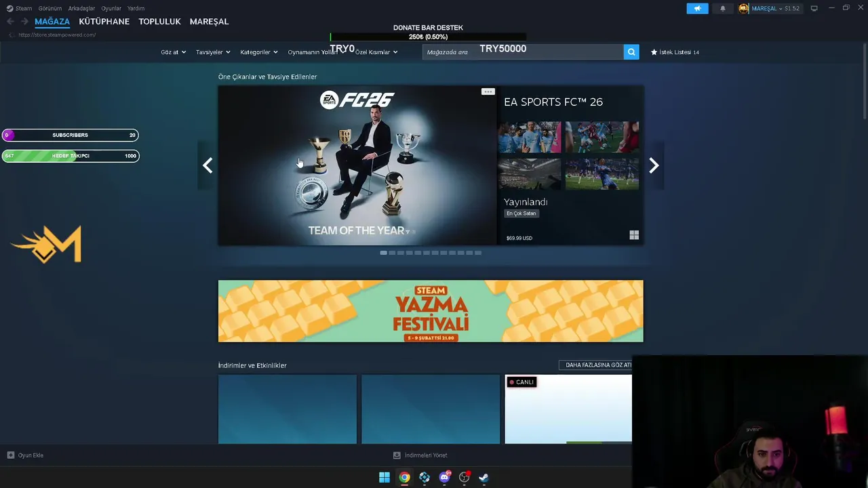
Task: Switch to the KÜTÜPHANE tab
Action: [x=104, y=22]
